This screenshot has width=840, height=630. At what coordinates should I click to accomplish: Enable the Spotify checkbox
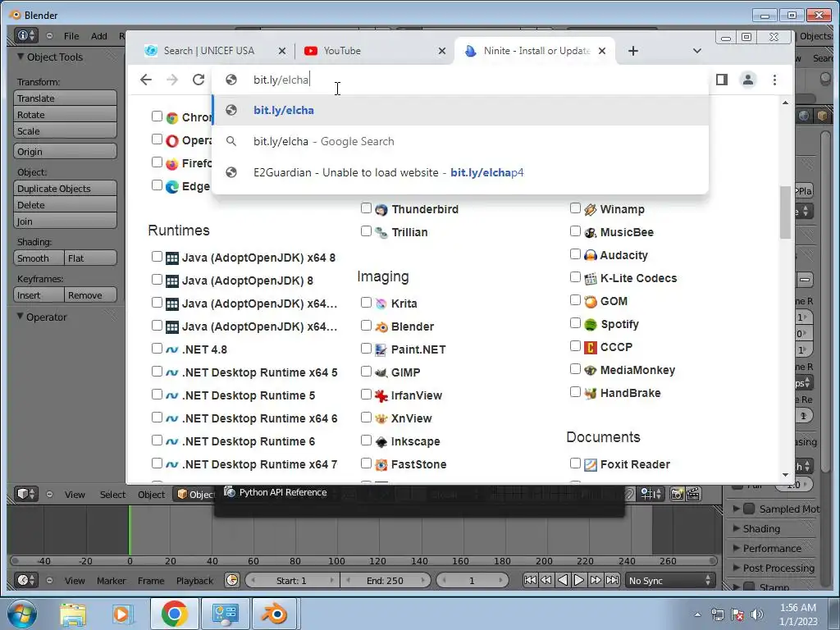point(575,323)
